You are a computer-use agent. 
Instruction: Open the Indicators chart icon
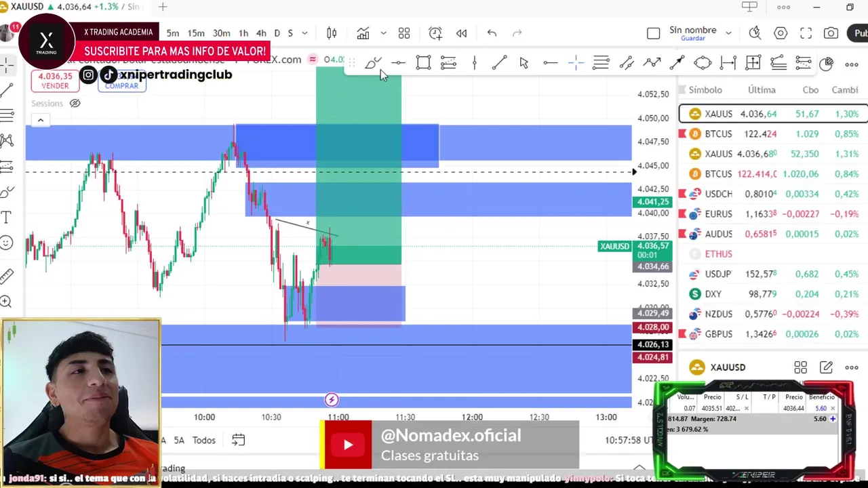(x=363, y=33)
